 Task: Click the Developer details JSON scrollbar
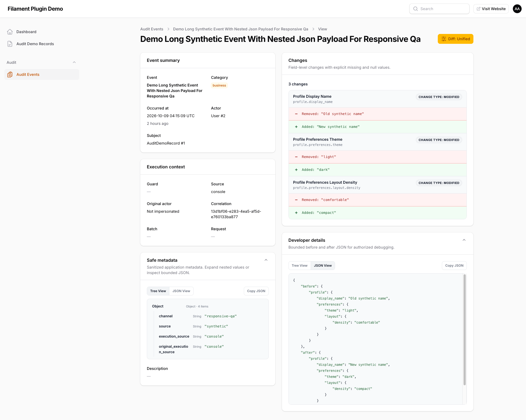(x=464, y=330)
